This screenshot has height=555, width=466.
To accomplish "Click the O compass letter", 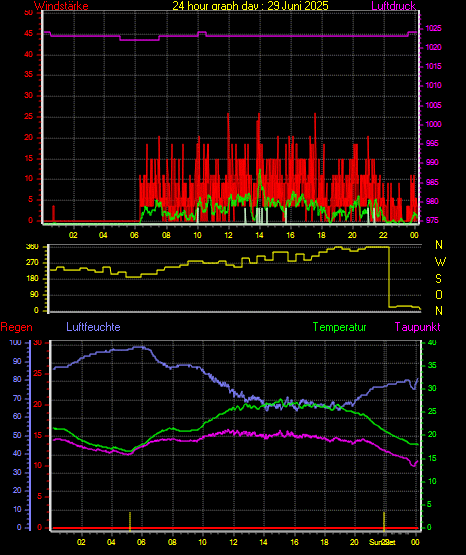I will [439, 295].
